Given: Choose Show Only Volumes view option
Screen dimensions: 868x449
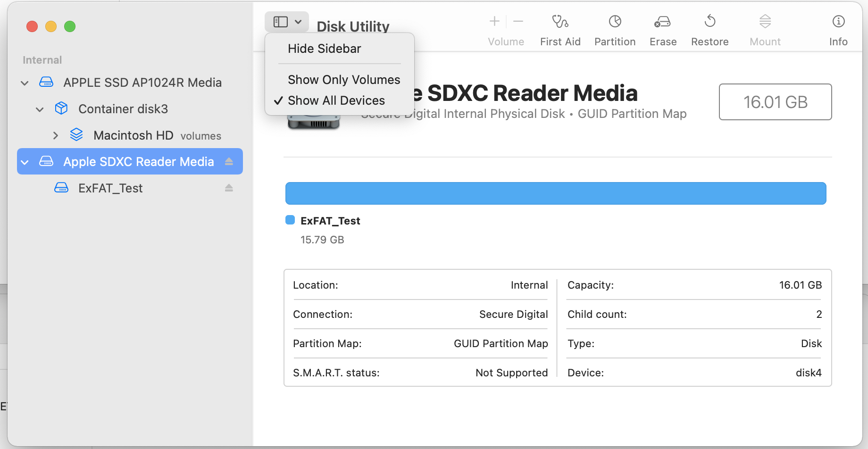Looking at the screenshot, I should click(x=343, y=80).
